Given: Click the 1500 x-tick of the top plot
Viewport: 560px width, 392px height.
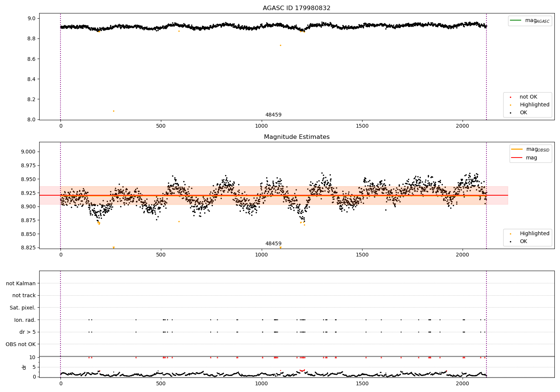Looking at the screenshot, I should pos(362,126).
